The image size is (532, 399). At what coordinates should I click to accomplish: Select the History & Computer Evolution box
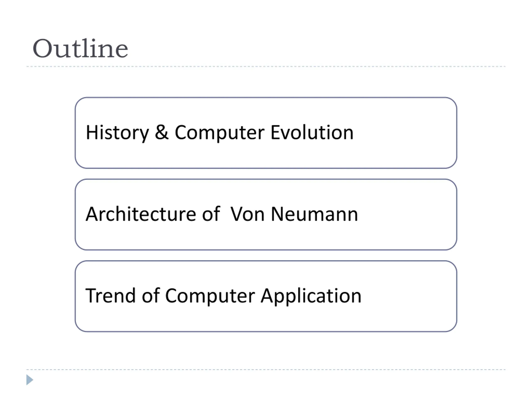coord(266,133)
